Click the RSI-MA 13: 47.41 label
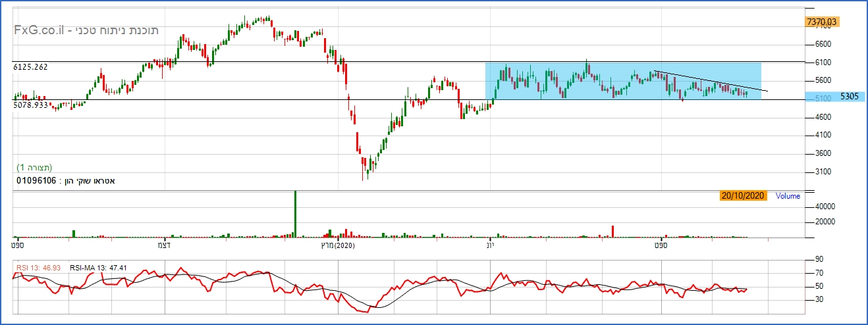 click(x=98, y=268)
